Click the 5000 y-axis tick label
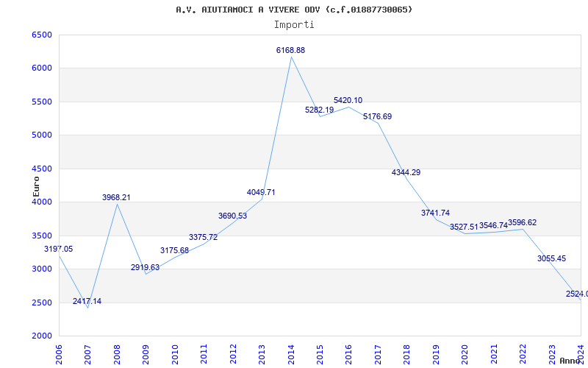588x368 pixels. [42, 135]
